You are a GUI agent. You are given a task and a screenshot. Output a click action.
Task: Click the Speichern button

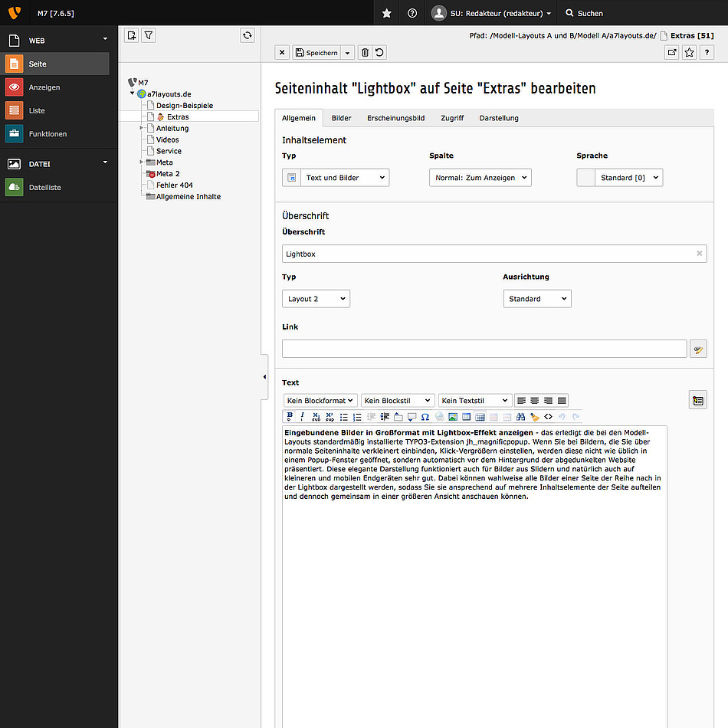316,52
